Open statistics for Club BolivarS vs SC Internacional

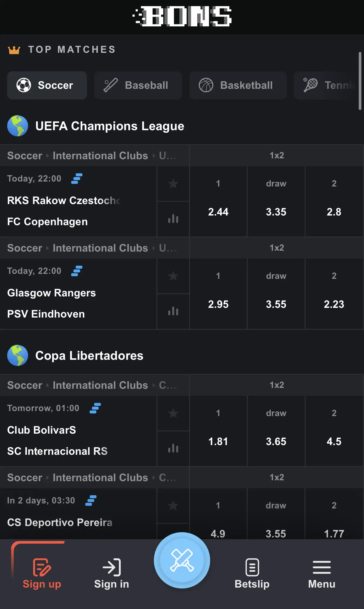pos(173,448)
